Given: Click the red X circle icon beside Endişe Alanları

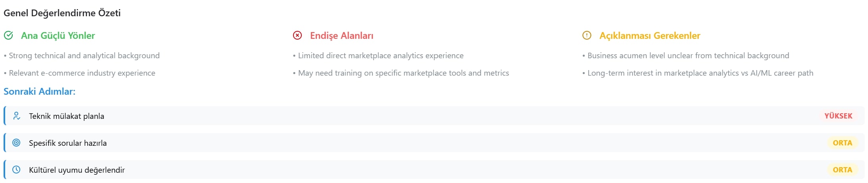Looking at the screenshot, I should coord(297,36).
